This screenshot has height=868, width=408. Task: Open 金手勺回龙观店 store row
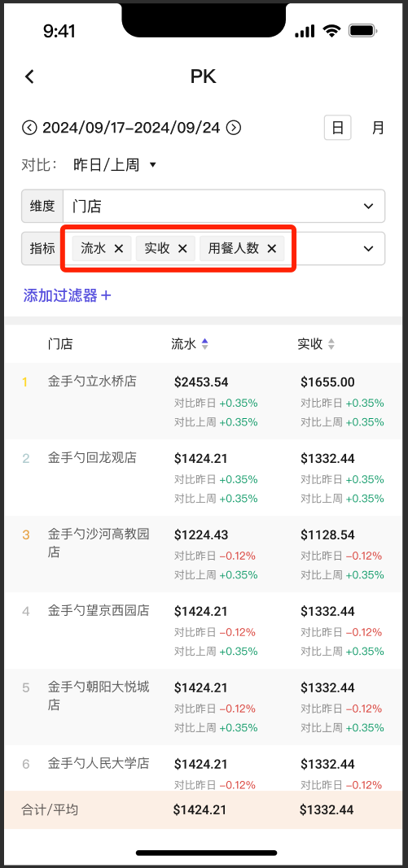pos(203,478)
